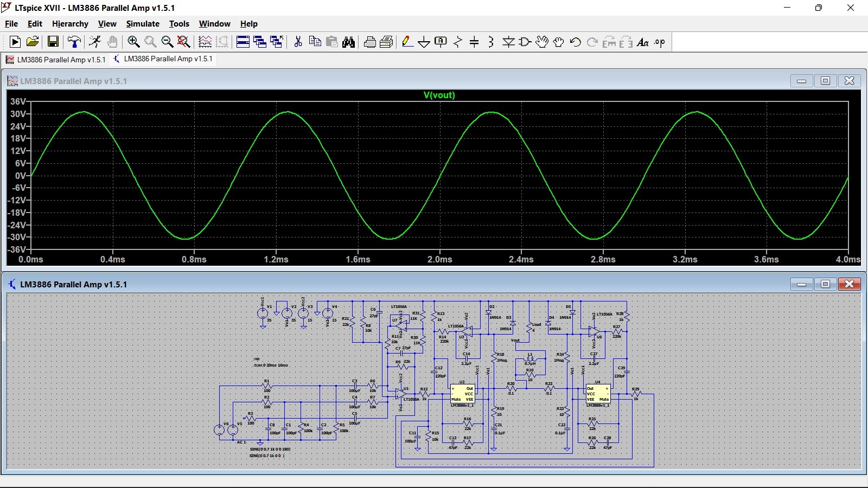868x488 pixels.
Task: Run the simulation with the running man icon
Action: point(95,42)
